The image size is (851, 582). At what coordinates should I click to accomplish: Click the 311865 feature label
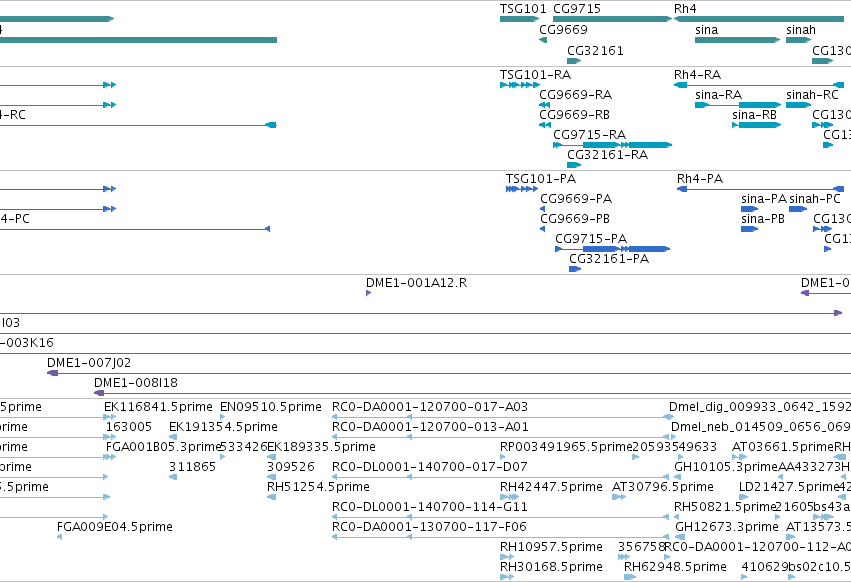click(x=192, y=467)
